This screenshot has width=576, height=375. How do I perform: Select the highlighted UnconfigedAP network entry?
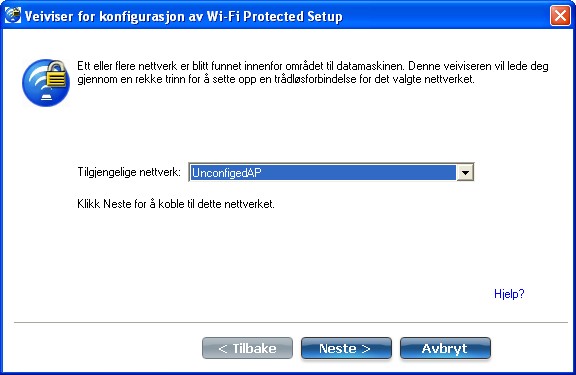(323, 172)
